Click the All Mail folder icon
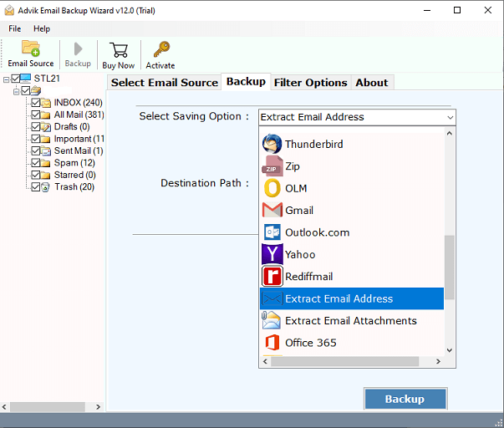Image resolution: width=504 pixels, height=428 pixels. click(x=46, y=115)
